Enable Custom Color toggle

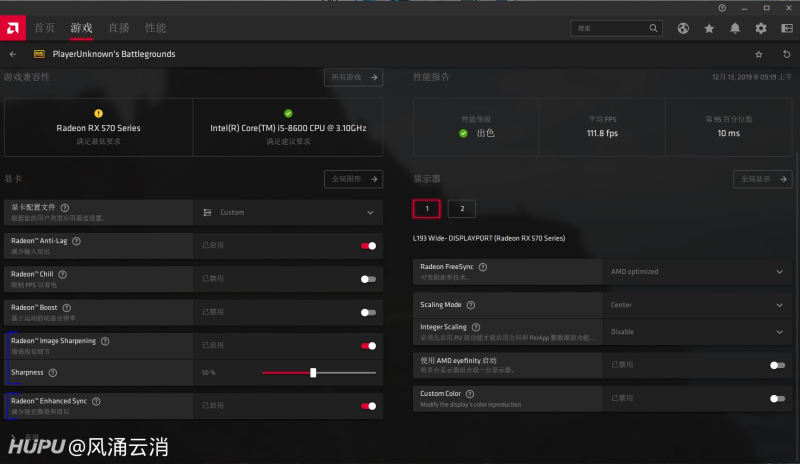pos(778,398)
